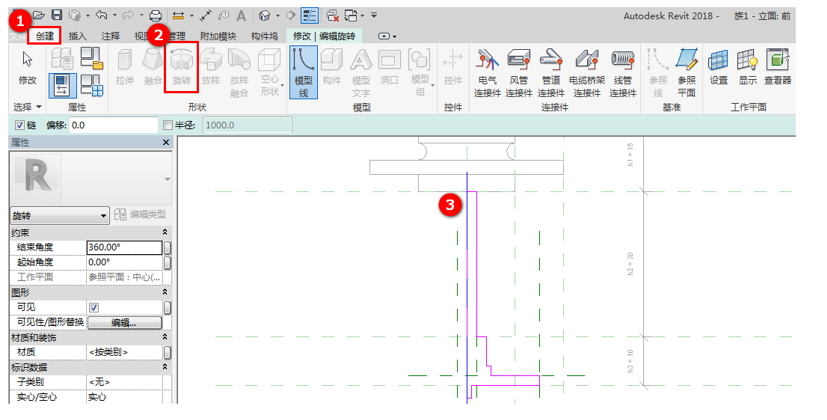Add a 风管连接件 duct connector

click(518, 72)
